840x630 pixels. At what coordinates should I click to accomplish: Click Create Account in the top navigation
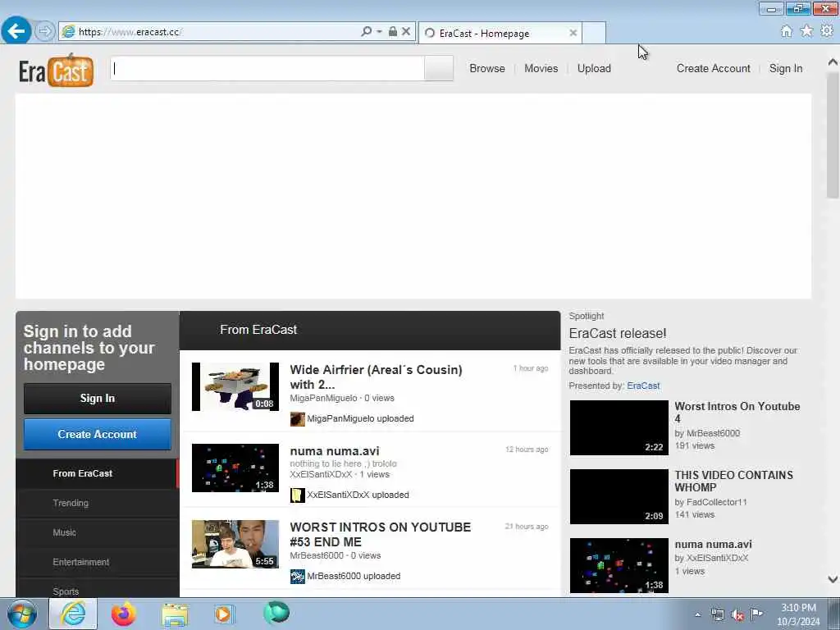(x=713, y=69)
